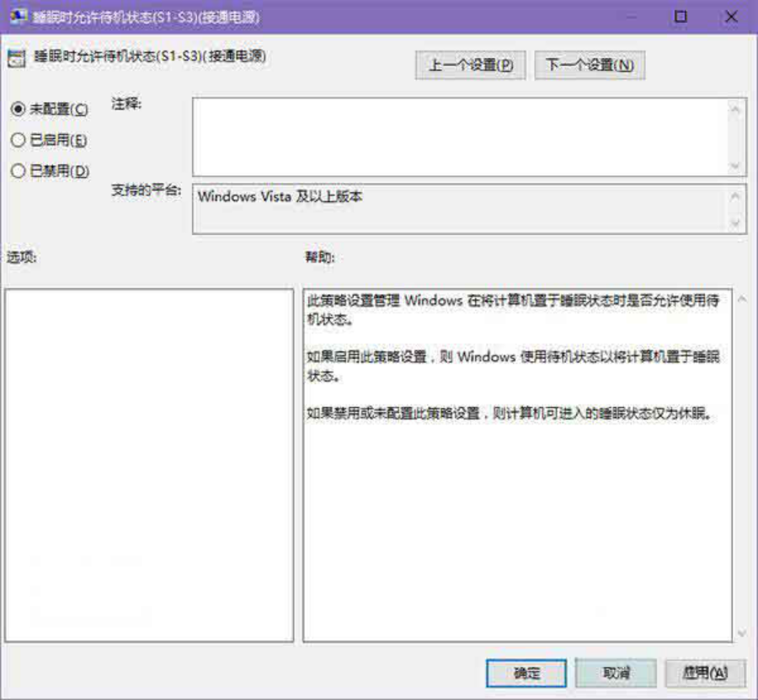Screen dimensions: 758x700
Task: Choose the 已启用 radio option
Action: coord(18,141)
